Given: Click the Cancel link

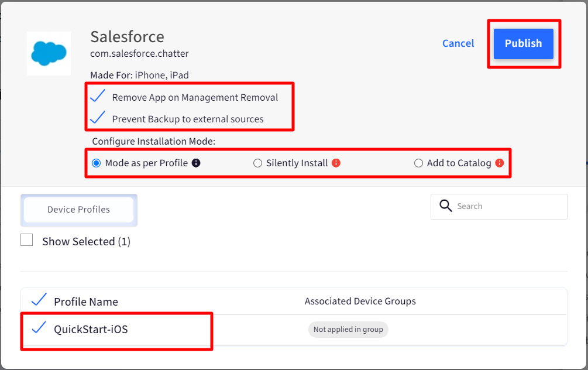Looking at the screenshot, I should (458, 43).
